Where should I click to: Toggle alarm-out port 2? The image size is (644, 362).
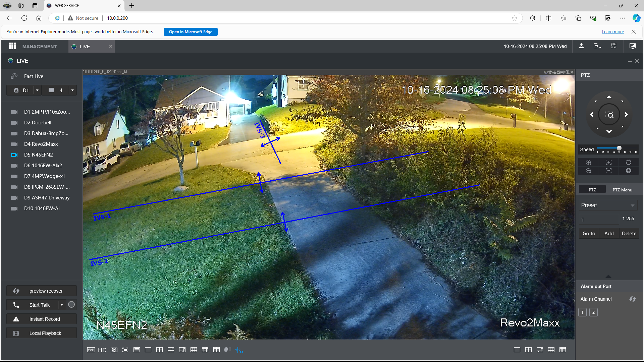[x=593, y=312]
